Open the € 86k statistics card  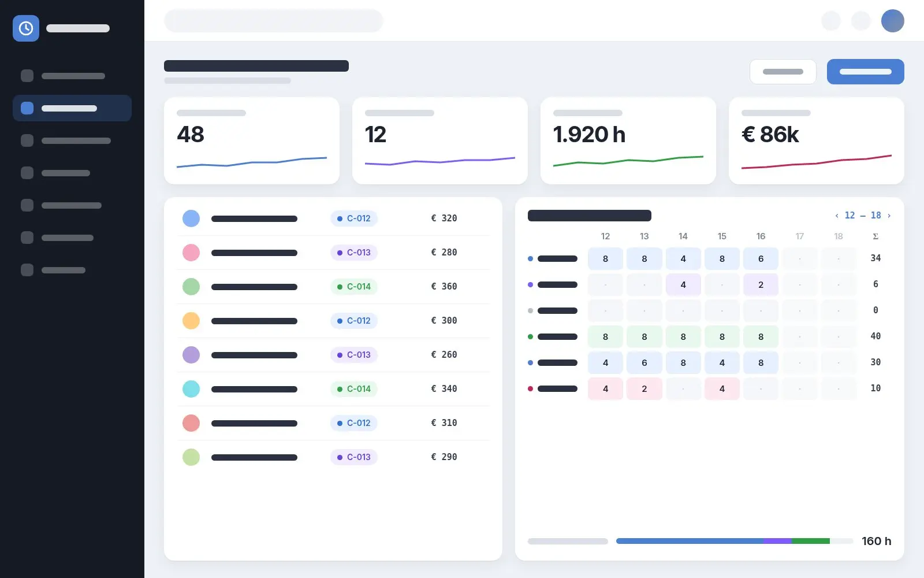[x=817, y=140]
